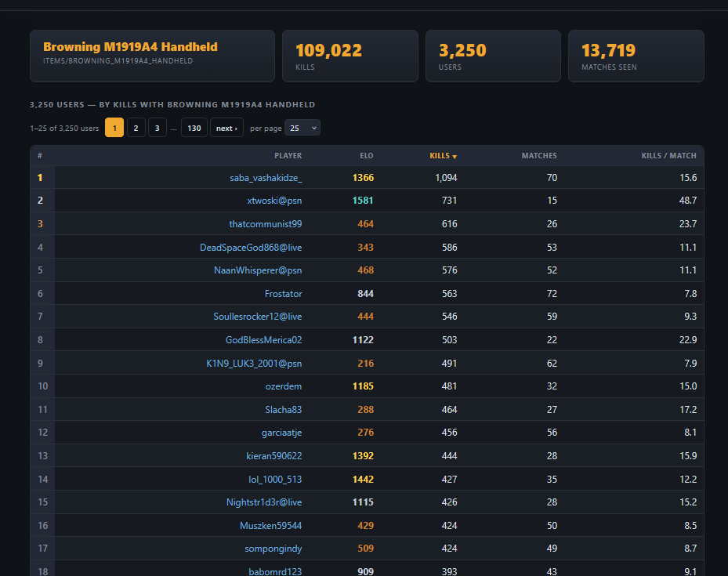Click the next page button
728x576 pixels.
tap(226, 128)
